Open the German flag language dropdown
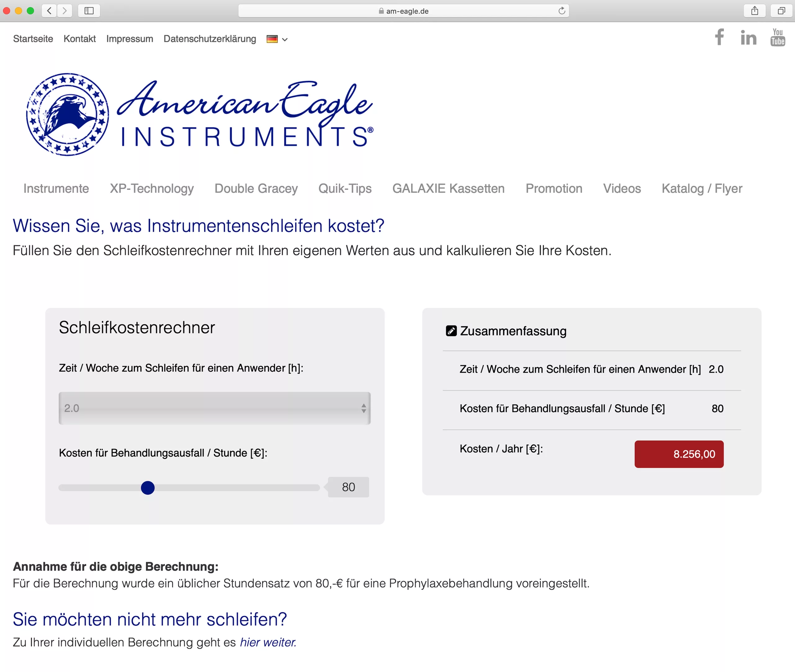Screen dimensions: 795x672 pyautogui.click(x=277, y=39)
